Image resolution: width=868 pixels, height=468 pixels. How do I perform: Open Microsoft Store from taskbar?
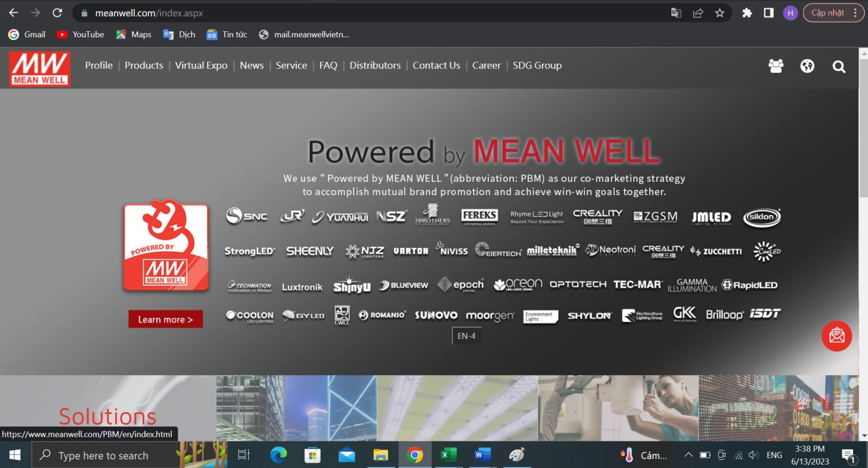[x=312, y=455]
